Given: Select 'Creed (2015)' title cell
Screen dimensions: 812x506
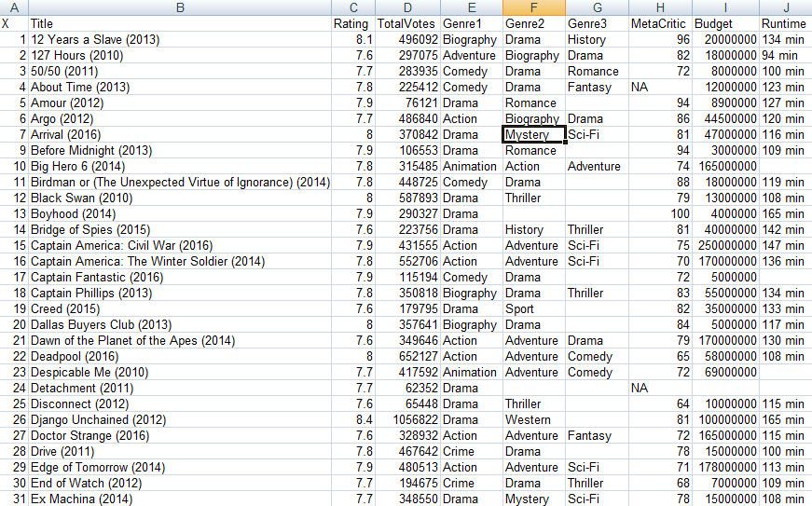Looking at the screenshot, I should (180, 308).
